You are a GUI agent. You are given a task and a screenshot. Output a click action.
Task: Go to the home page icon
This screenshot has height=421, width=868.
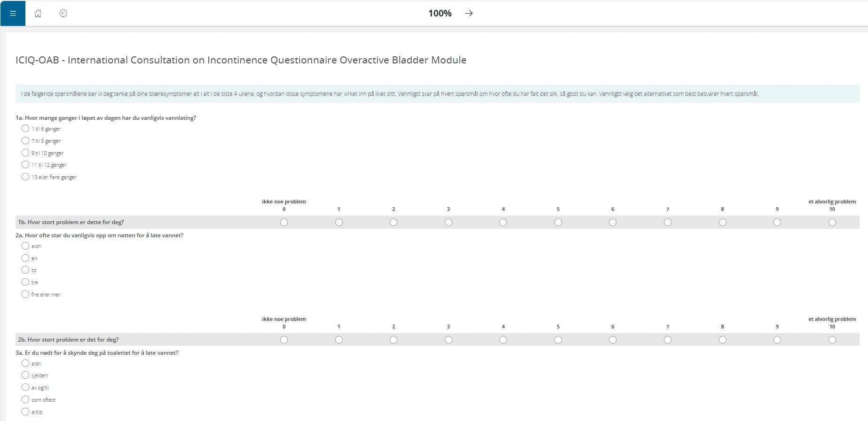pyautogui.click(x=38, y=13)
